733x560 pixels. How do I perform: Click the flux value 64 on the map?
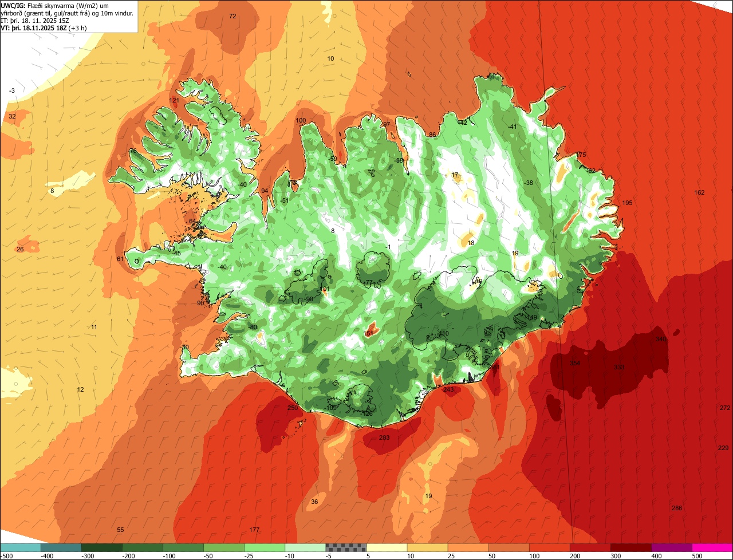(192, 221)
